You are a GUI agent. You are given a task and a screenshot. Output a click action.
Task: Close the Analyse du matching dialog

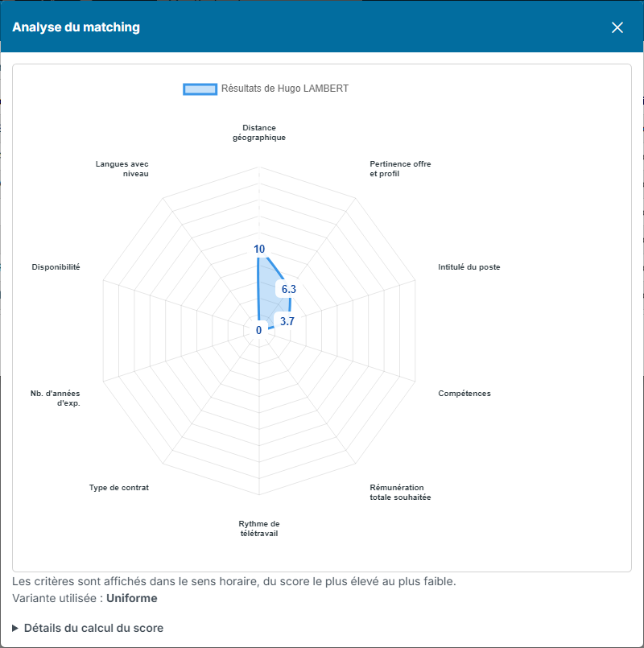coord(617,27)
